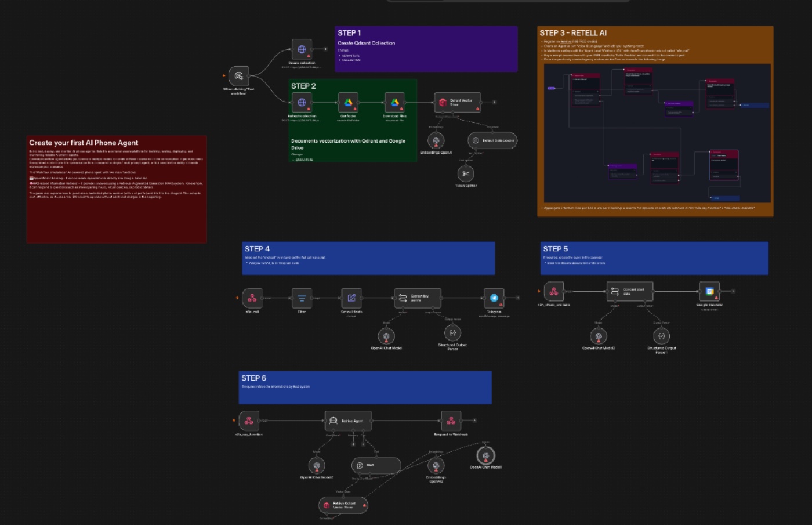This screenshot has height=525, width=812.
Task: Click the OpenAI Chat Model2 node
Action: pyautogui.click(x=317, y=466)
